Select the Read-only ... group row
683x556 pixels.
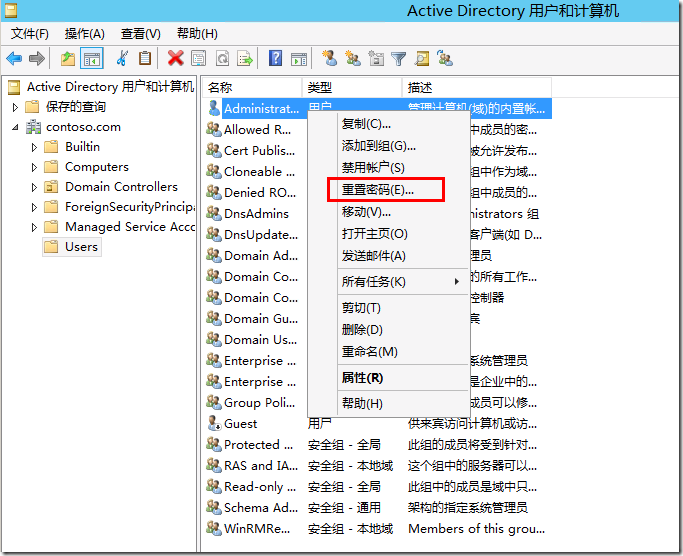pyautogui.click(x=377, y=486)
